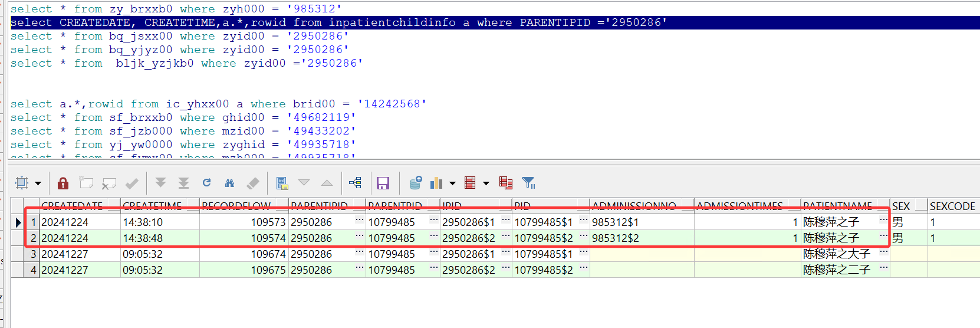Viewport: 980px width, 328px height.
Task: Toggle the edit data padlock icon
Action: [x=63, y=183]
